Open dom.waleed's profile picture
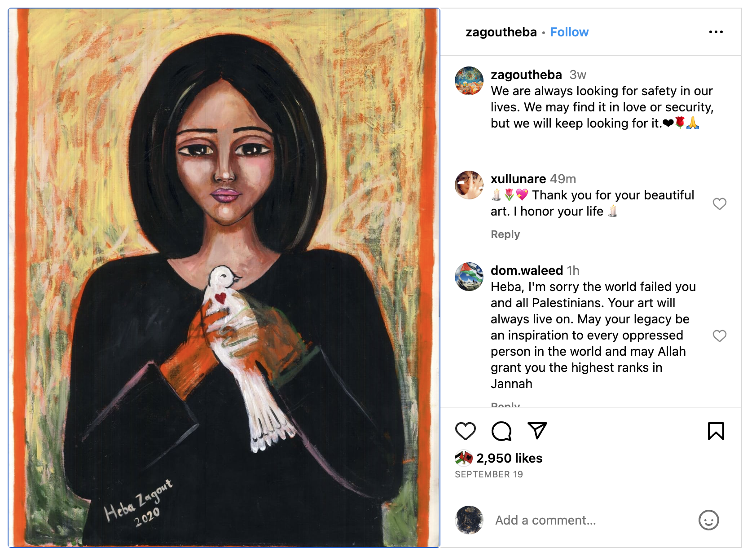This screenshot has width=756, height=556. click(469, 277)
